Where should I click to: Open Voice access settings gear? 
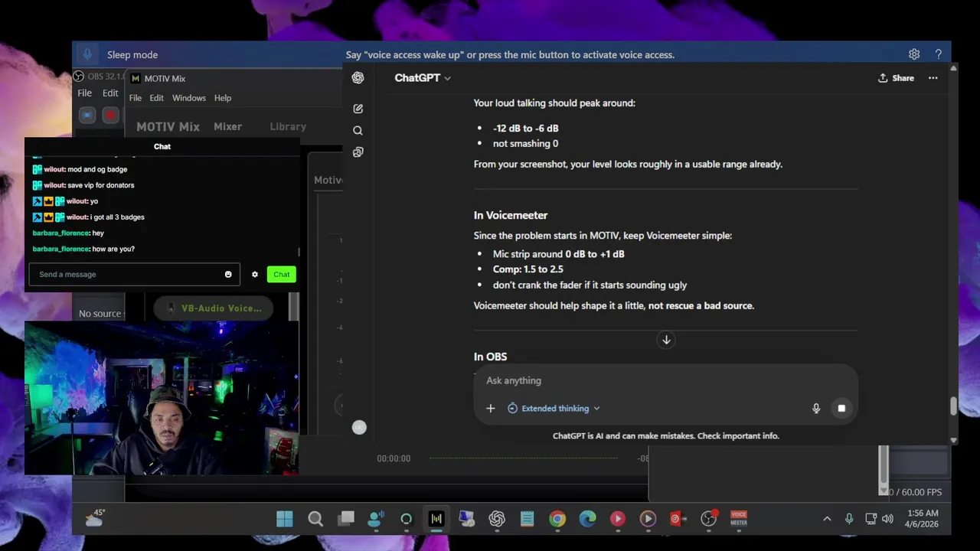(914, 54)
